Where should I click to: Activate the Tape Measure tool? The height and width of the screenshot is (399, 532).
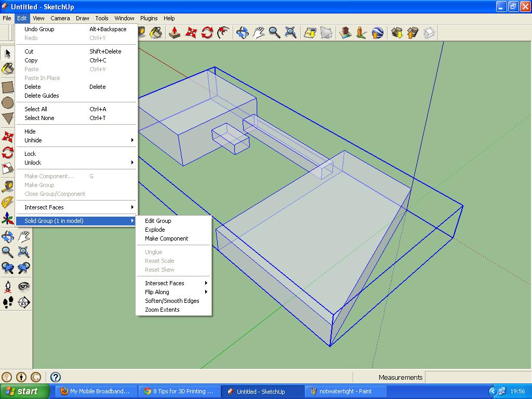coord(7,187)
